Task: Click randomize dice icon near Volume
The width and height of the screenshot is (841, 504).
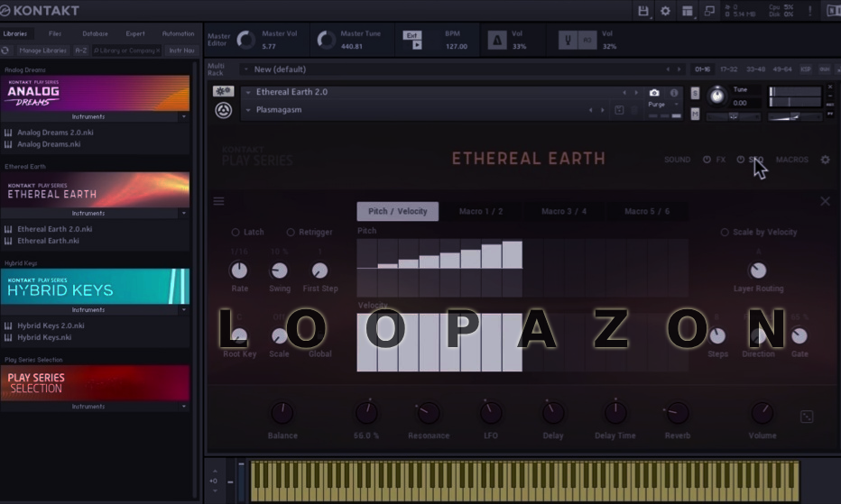Action: (807, 417)
